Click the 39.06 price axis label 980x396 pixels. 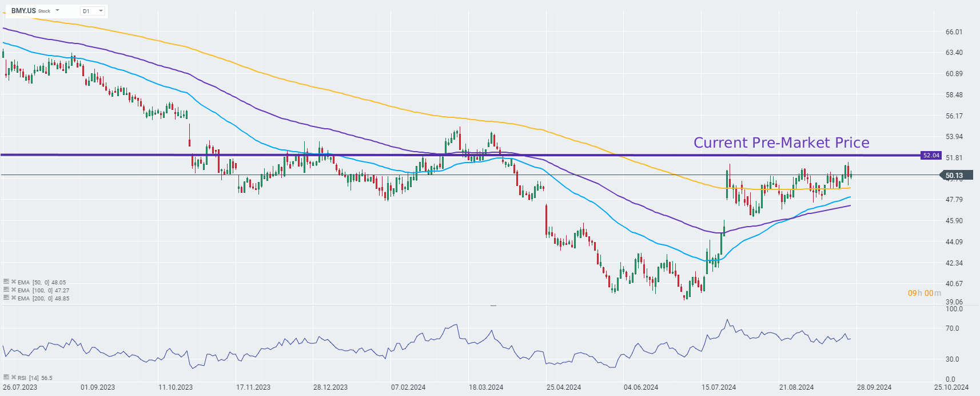[x=954, y=302]
